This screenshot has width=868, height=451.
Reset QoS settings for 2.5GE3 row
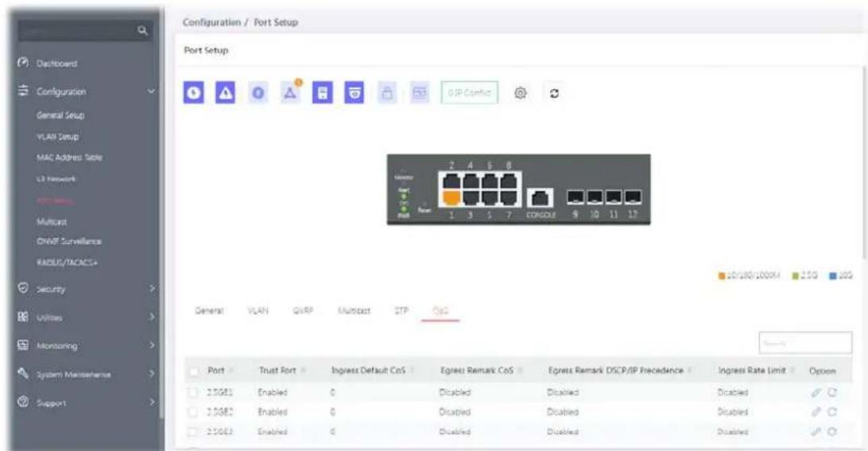832,432
